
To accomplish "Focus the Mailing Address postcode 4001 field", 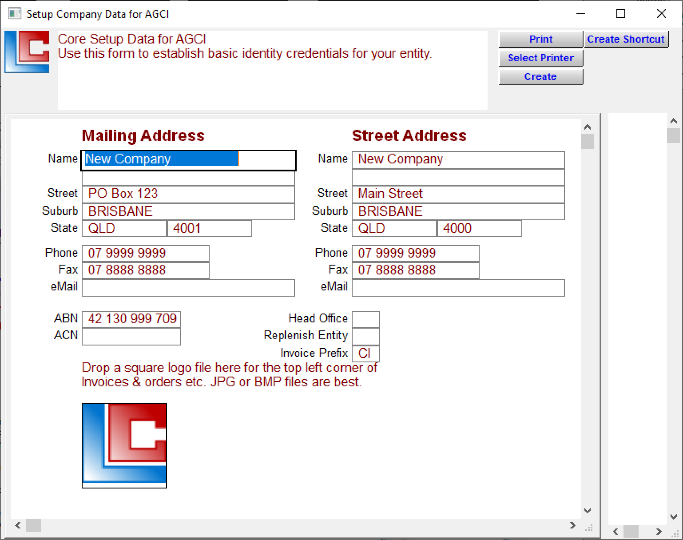I will click(x=209, y=229).
